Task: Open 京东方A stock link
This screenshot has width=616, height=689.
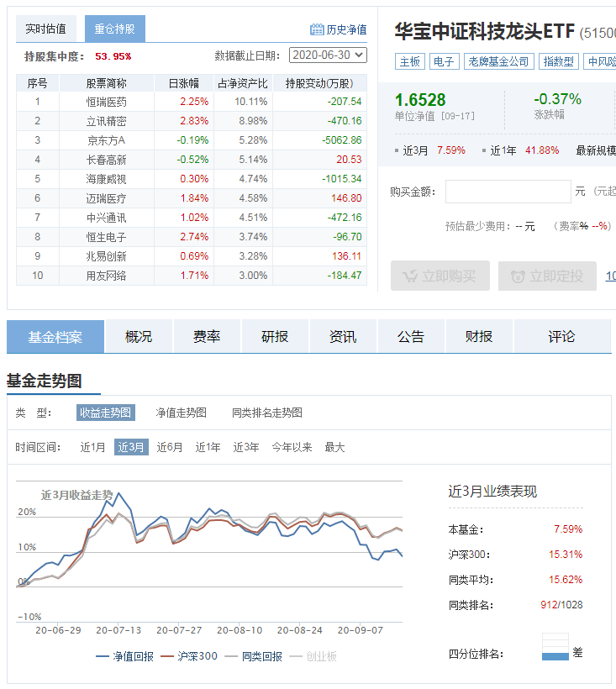Action: [x=106, y=140]
